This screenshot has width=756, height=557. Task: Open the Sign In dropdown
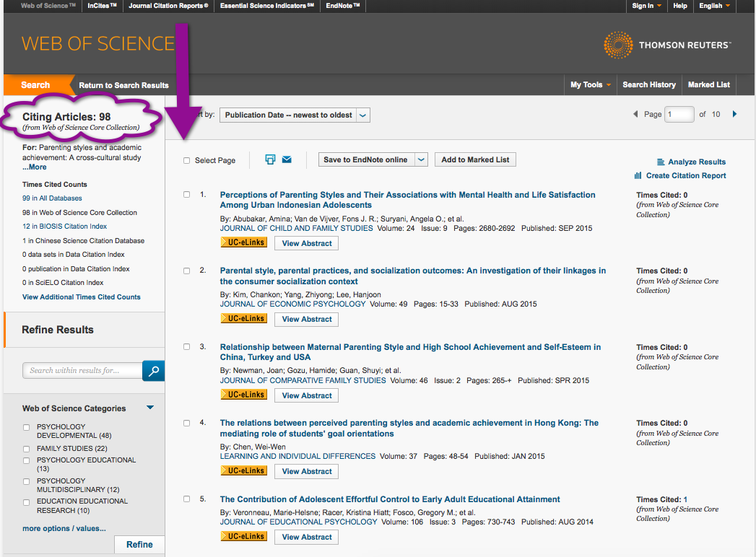pyautogui.click(x=646, y=6)
